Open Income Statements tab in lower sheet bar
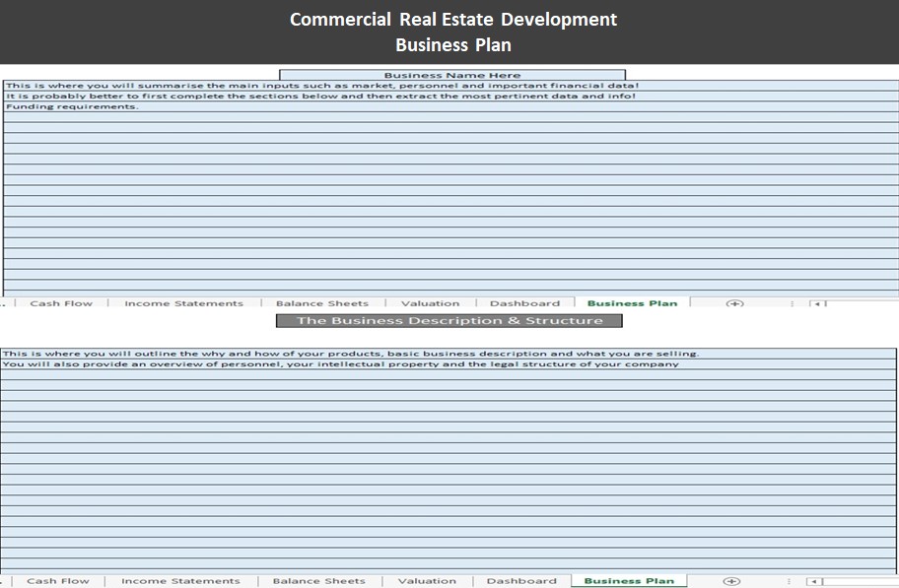The height and width of the screenshot is (588, 899). pos(180,580)
